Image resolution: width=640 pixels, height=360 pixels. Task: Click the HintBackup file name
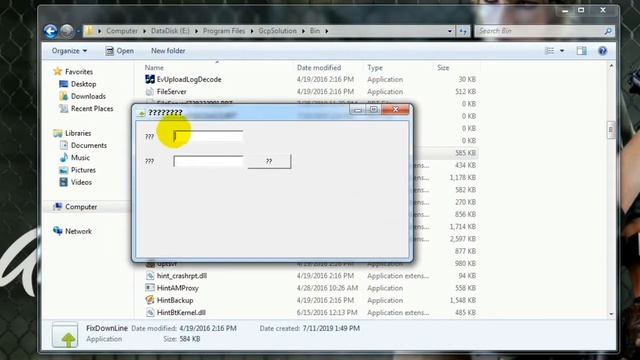(175, 300)
